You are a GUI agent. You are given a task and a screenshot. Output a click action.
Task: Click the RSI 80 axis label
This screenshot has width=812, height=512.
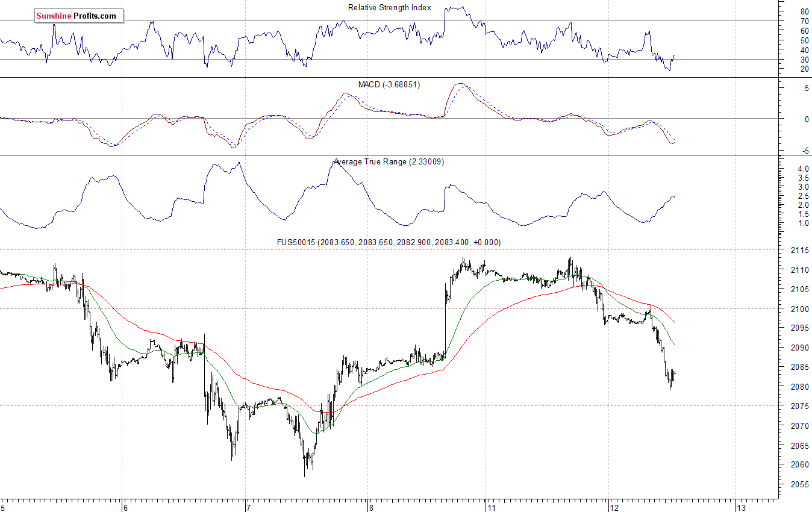(x=804, y=11)
